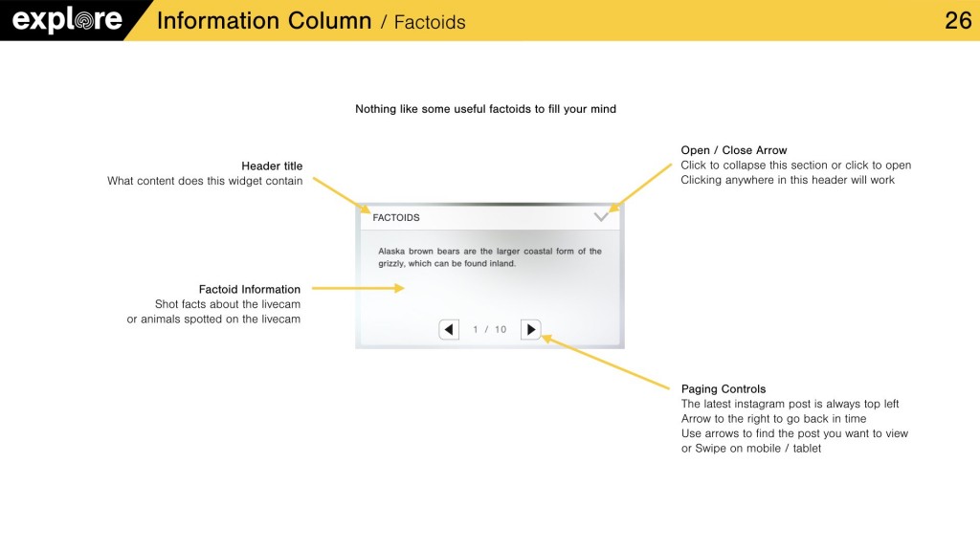
Task: Click the explore logo in the header
Action: (67, 20)
